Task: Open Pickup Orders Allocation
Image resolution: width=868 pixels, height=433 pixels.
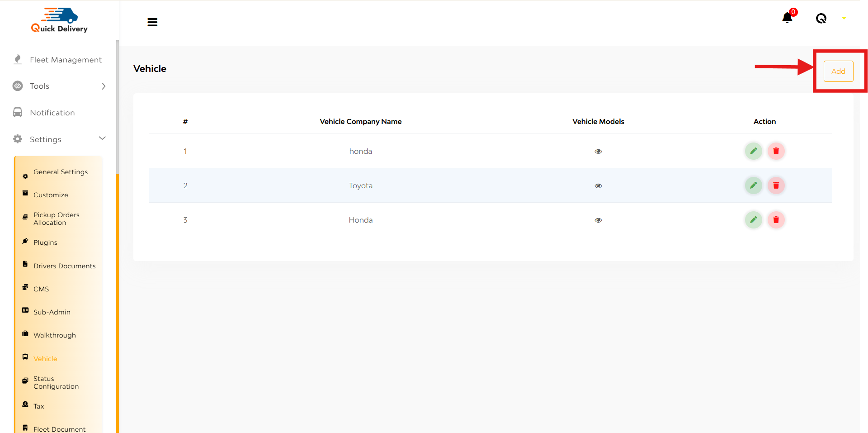Action: coord(56,219)
